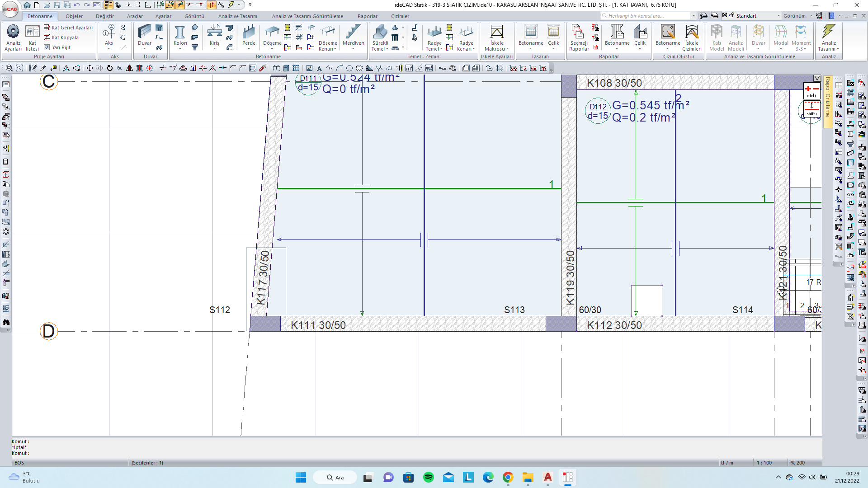Image resolution: width=868 pixels, height=488 pixels.
Task: Toggle the first highlighted button in quick access toolbar
Action: [x=108, y=5]
